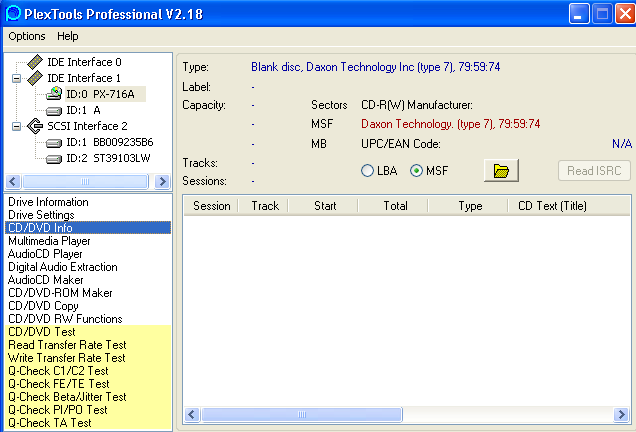The height and width of the screenshot is (432, 636).
Task: Select IDE Interface 1 in the tree
Action: [84, 78]
